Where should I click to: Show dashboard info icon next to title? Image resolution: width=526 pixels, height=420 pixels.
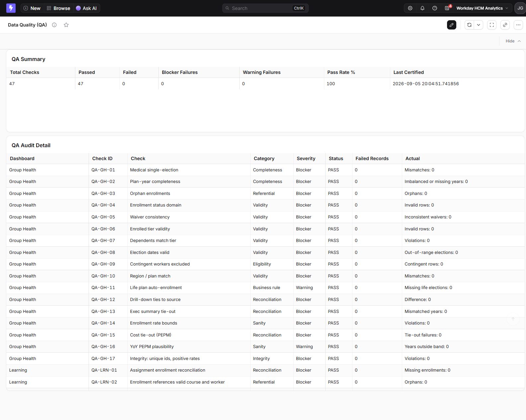pos(54,25)
